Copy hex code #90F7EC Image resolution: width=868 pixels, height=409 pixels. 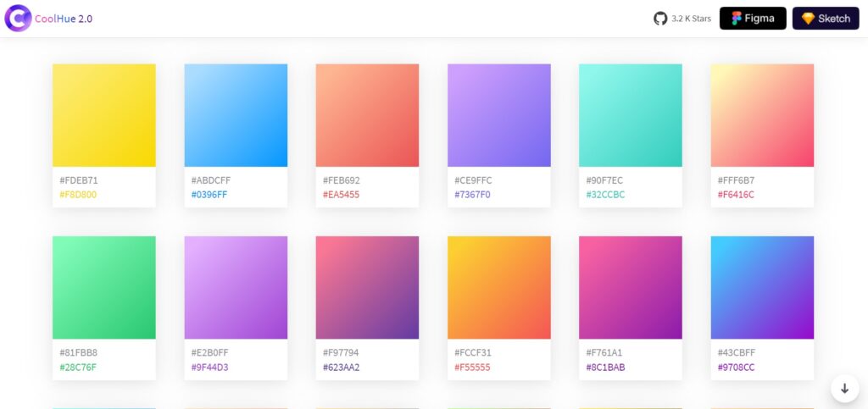tap(604, 180)
